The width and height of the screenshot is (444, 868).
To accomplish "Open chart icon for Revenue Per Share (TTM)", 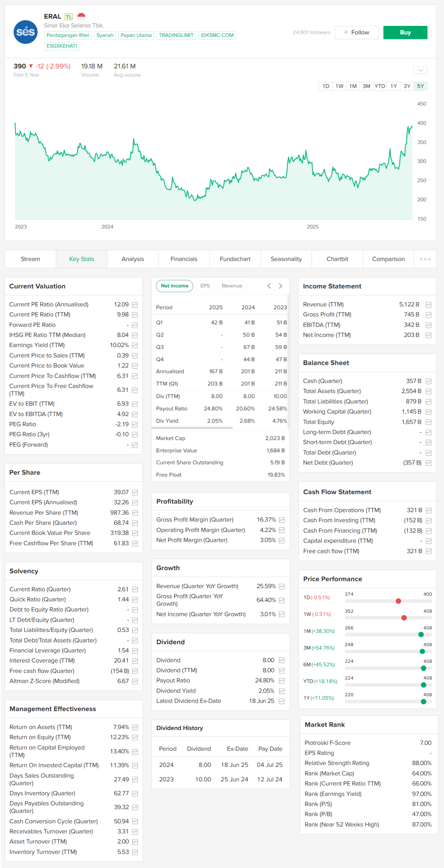I will click(135, 513).
